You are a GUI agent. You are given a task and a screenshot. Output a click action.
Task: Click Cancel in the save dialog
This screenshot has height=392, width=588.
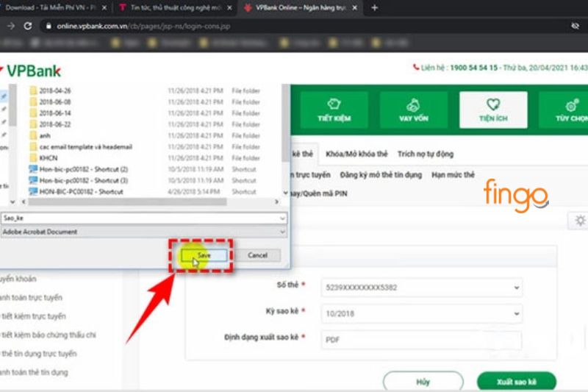point(258,255)
